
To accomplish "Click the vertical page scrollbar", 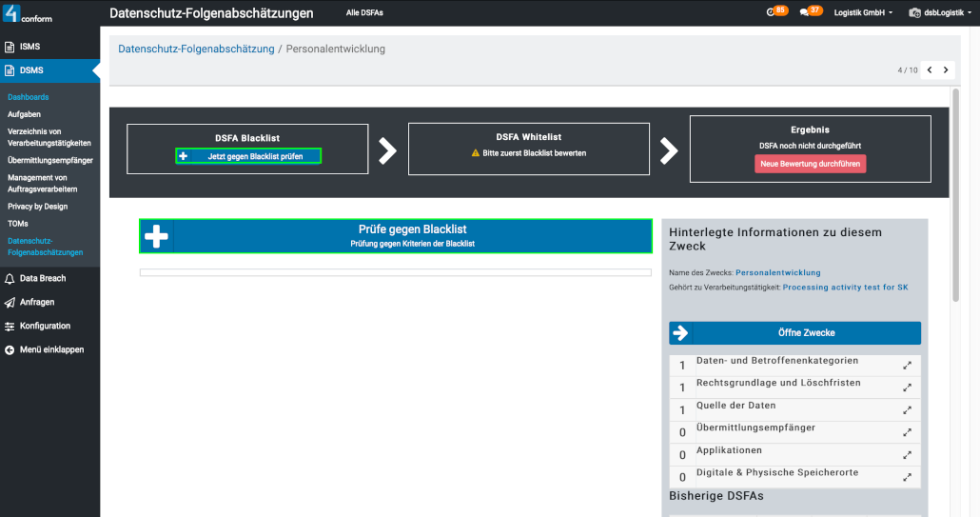I will click(x=955, y=190).
